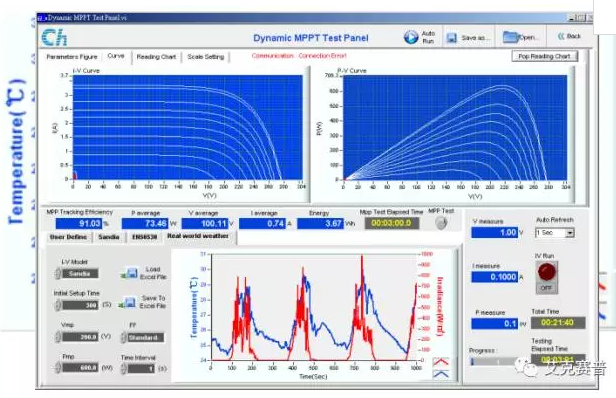Image resolution: width=616 pixels, height=398 pixels.
Task: Toggle the MPP Test round button
Action: point(441,223)
